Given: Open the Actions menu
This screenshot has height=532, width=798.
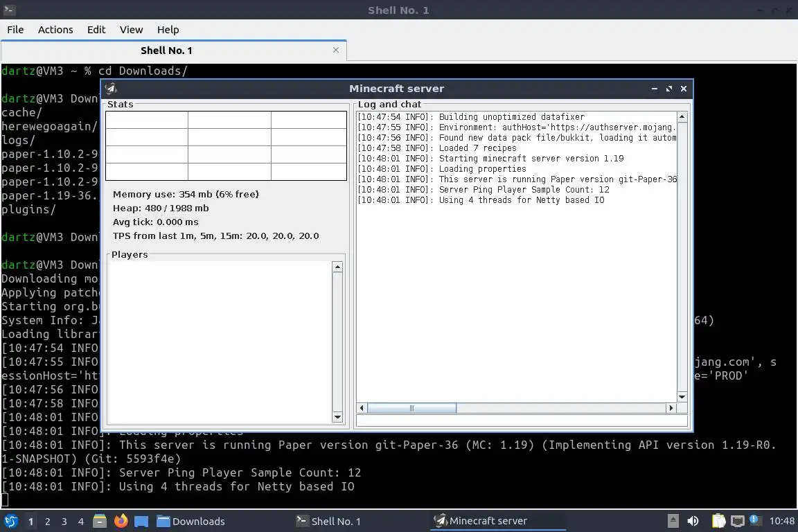Looking at the screenshot, I should (55, 30).
